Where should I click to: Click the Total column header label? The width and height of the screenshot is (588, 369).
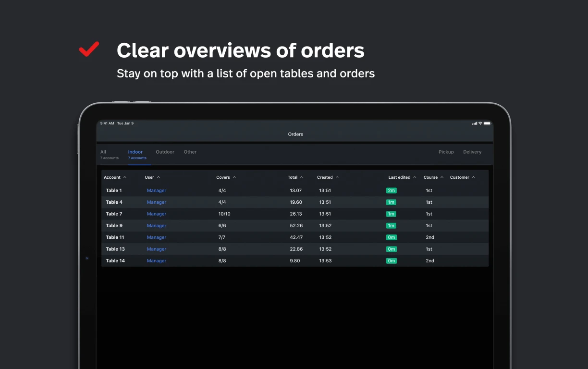[293, 177]
